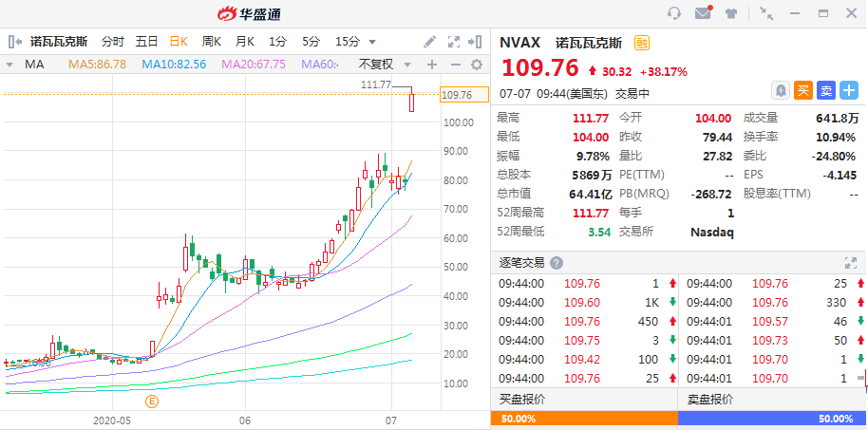Image resolution: width=868 pixels, height=430 pixels.
Task: Open skin theme shirt icon
Action: (732, 13)
